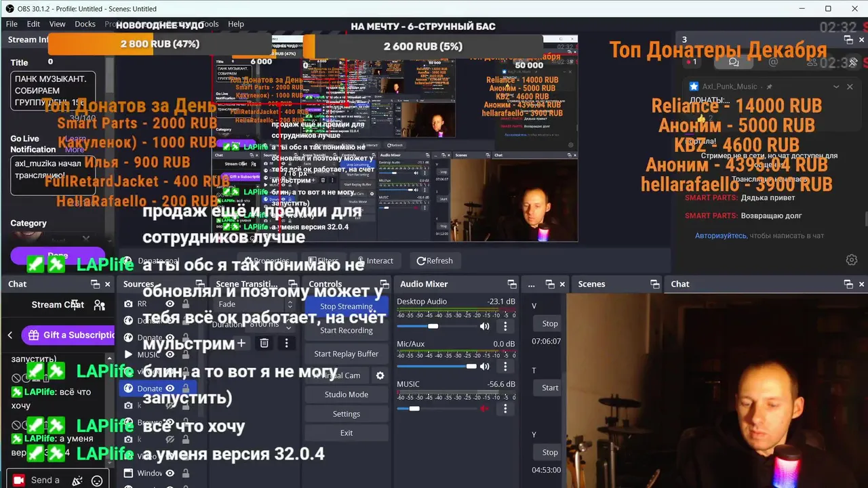The image size is (868, 488).
Task: Collapse Stream Chat with back arrow
Action: 10,335
